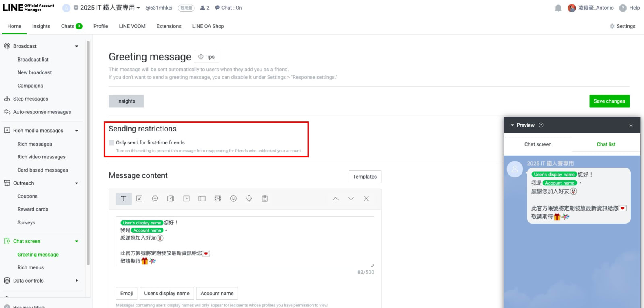Select the Rich message type icon
Image resolution: width=644 pixels, height=308 pixels.
[171, 199]
